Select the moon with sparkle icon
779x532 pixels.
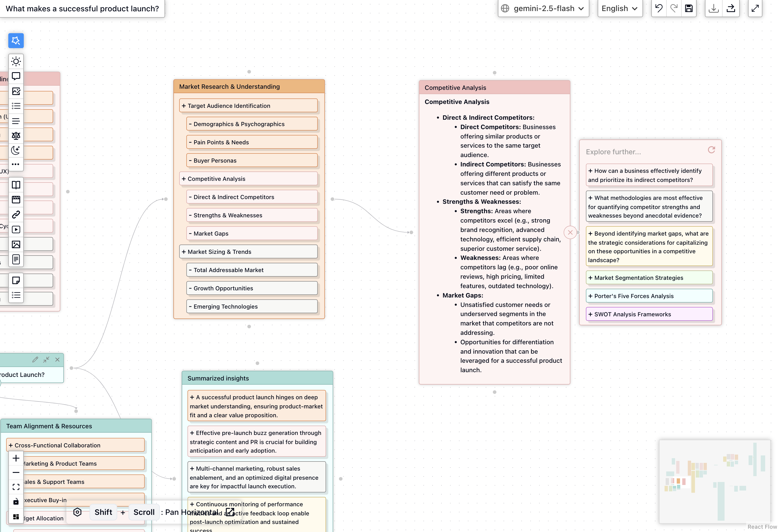click(x=16, y=150)
